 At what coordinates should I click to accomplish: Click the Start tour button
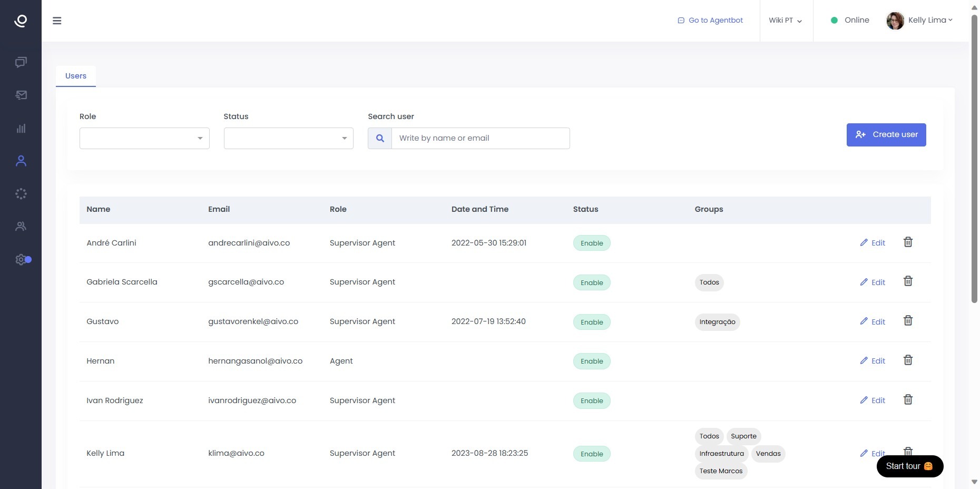[x=909, y=466]
